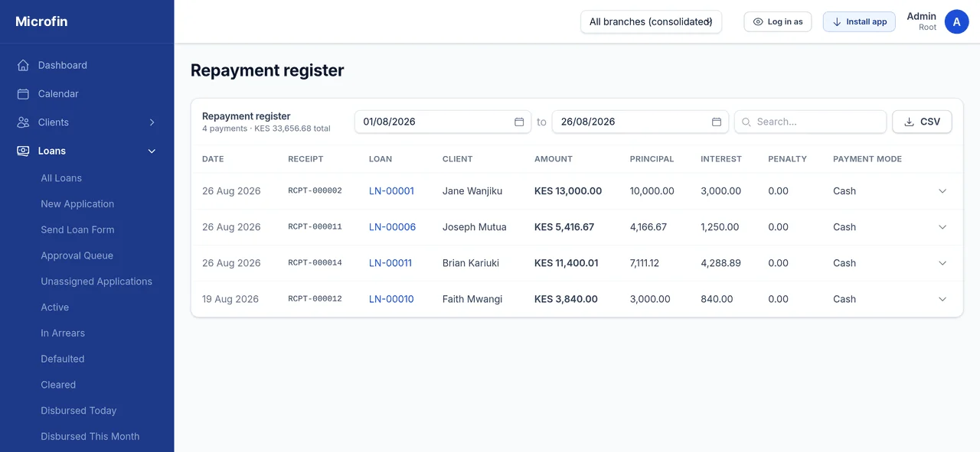Click amount KES 5,416.67
Image resolution: width=980 pixels, height=452 pixels.
tap(564, 227)
